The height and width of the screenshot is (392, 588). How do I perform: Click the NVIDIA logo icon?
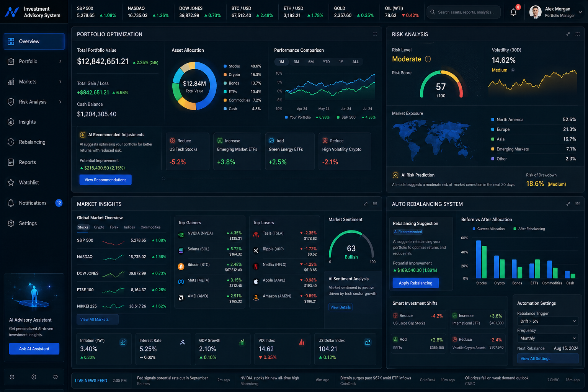(x=181, y=235)
